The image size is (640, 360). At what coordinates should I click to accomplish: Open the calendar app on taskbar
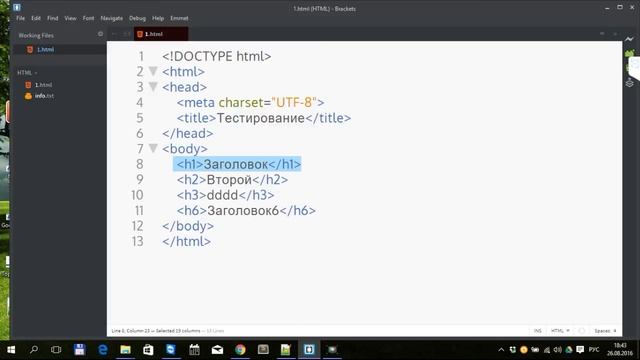[194, 350]
